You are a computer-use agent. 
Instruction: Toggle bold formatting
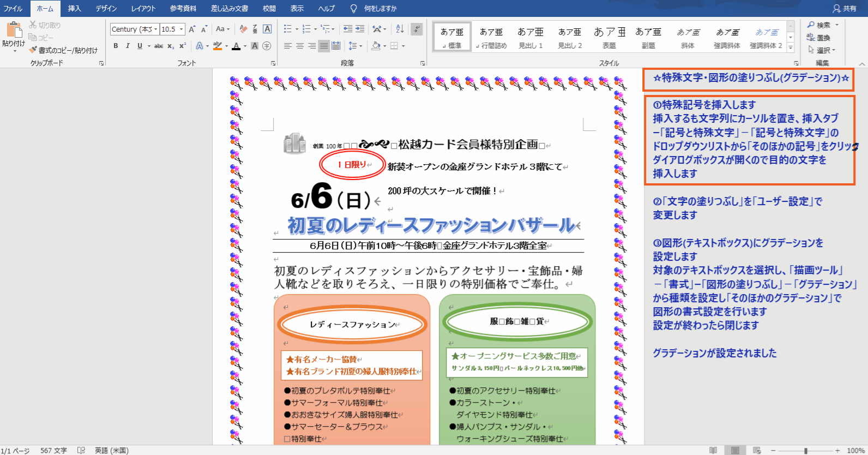[x=116, y=46]
